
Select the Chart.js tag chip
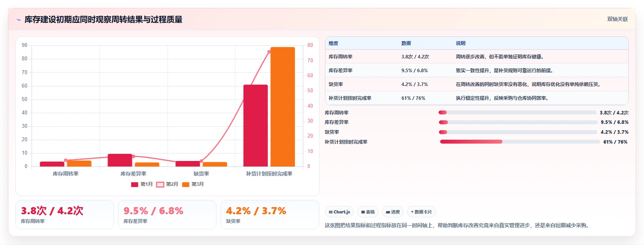pyautogui.click(x=340, y=212)
